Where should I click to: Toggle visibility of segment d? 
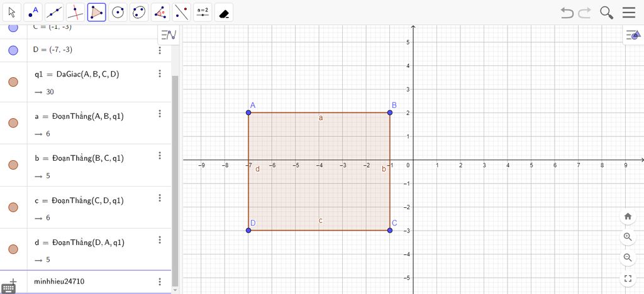point(13,249)
